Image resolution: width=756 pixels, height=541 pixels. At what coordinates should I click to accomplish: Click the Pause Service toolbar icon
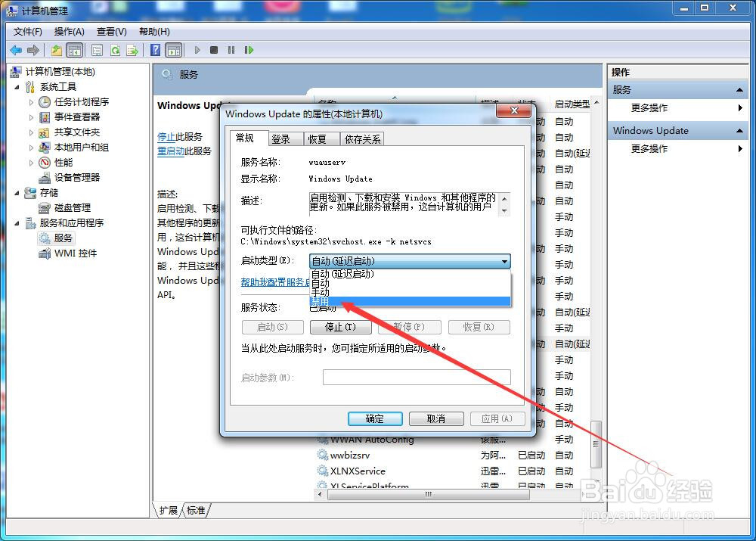click(x=231, y=50)
